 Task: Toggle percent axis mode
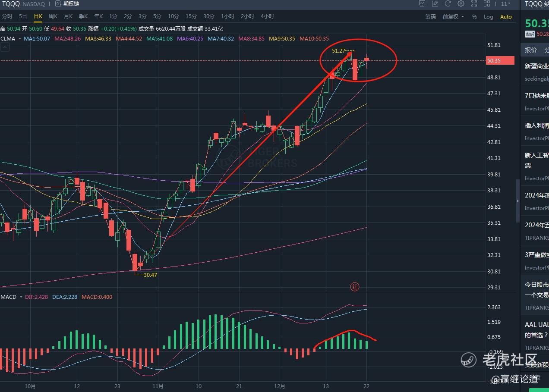(x=474, y=17)
